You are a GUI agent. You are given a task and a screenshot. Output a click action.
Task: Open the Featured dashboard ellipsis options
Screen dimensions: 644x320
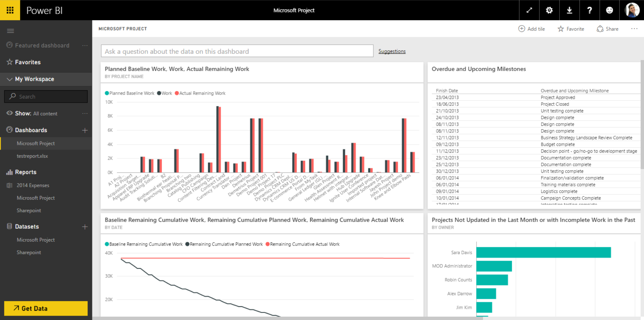tap(85, 45)
